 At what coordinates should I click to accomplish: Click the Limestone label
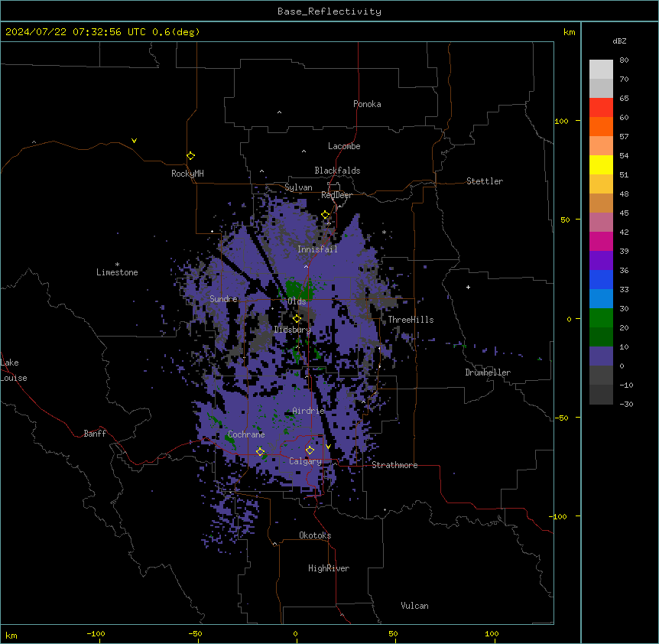pyautogui.click(x=117, y=272)
